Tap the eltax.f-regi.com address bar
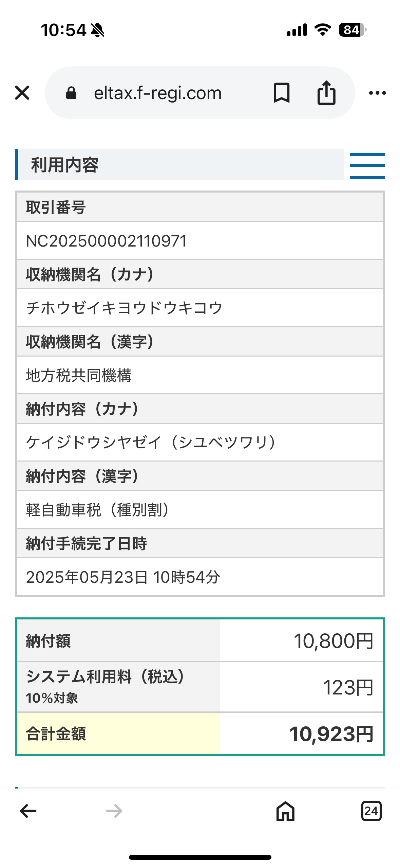Image resolution: width=400 pixels, height=868 pixels. 158,93
